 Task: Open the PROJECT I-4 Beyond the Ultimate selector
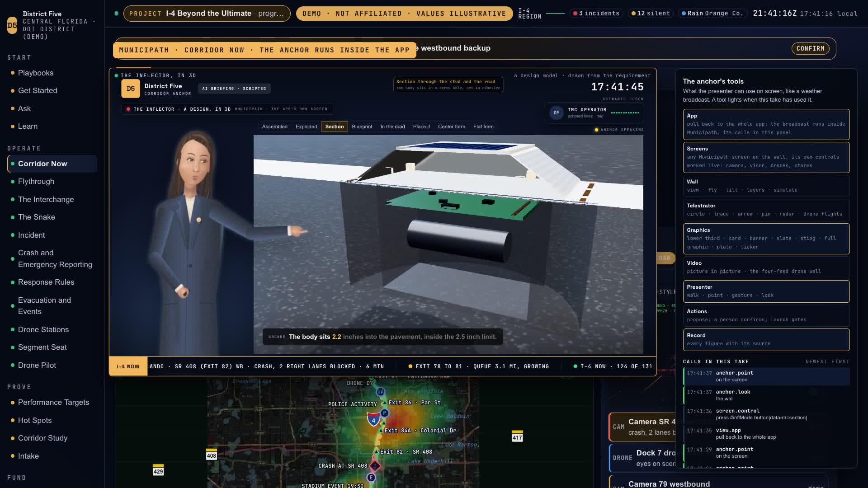(207, 14)
